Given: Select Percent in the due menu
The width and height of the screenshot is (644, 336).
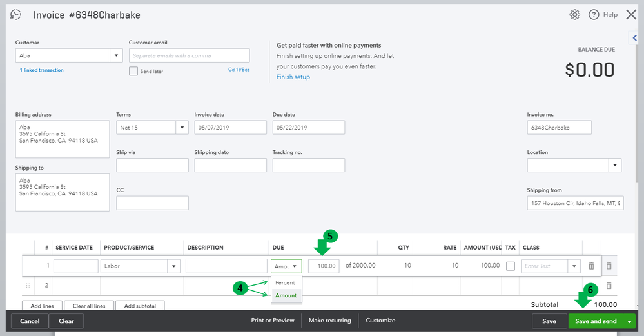Looking at the screenshot, I should click(x=286, y=282).
